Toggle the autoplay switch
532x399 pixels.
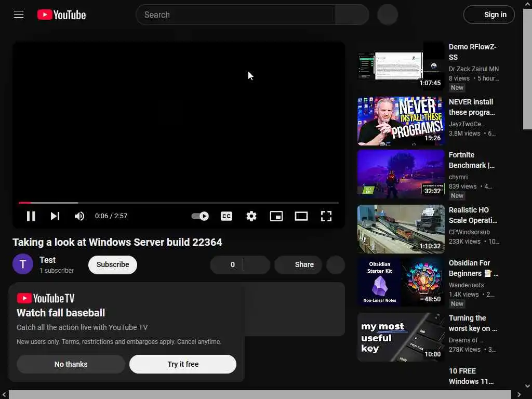point(200,216)
